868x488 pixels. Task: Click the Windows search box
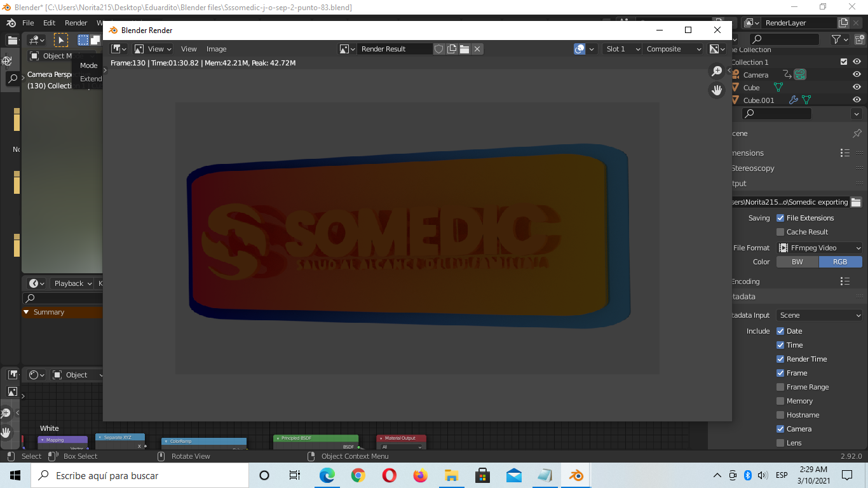click(139, 475)
